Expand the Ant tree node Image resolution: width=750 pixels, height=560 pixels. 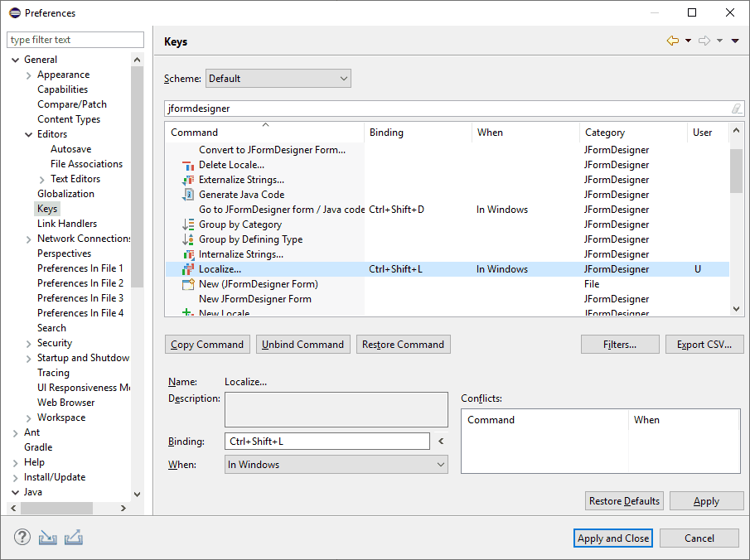(15, 432)
